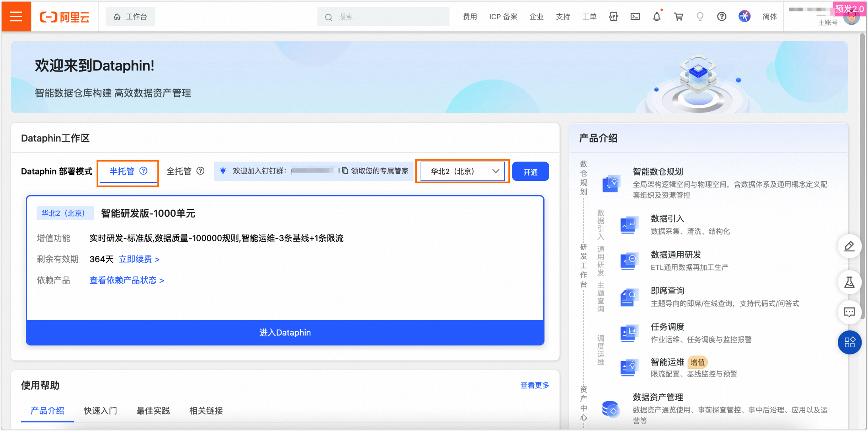The height and width of the screenshot is (431, 868).
Task: Click the notification bell icon
Action: click(657, 17)
